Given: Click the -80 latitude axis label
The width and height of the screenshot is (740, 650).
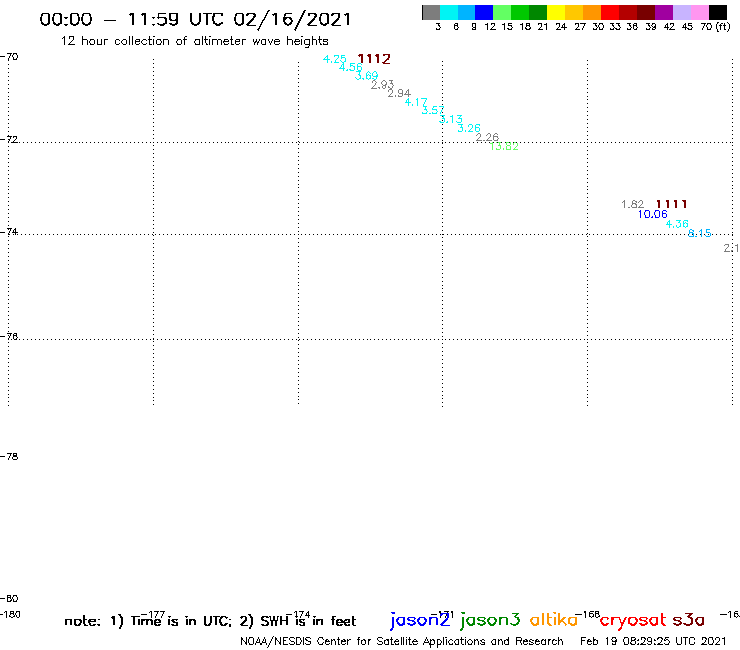Looking at the screenshot, I should 9,599.
